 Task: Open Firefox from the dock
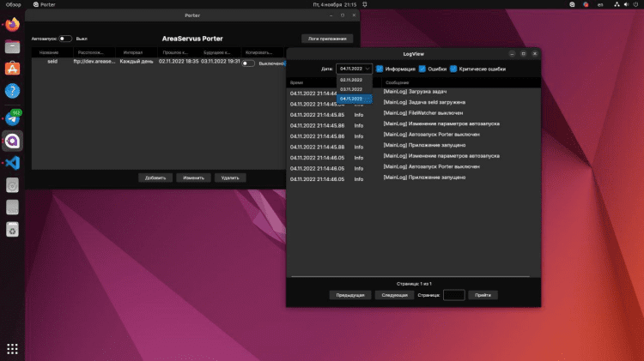point(12,25)
